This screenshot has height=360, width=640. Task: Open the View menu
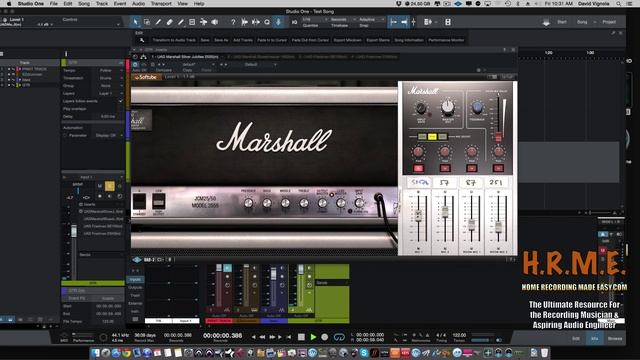click(x=182, y=4)
